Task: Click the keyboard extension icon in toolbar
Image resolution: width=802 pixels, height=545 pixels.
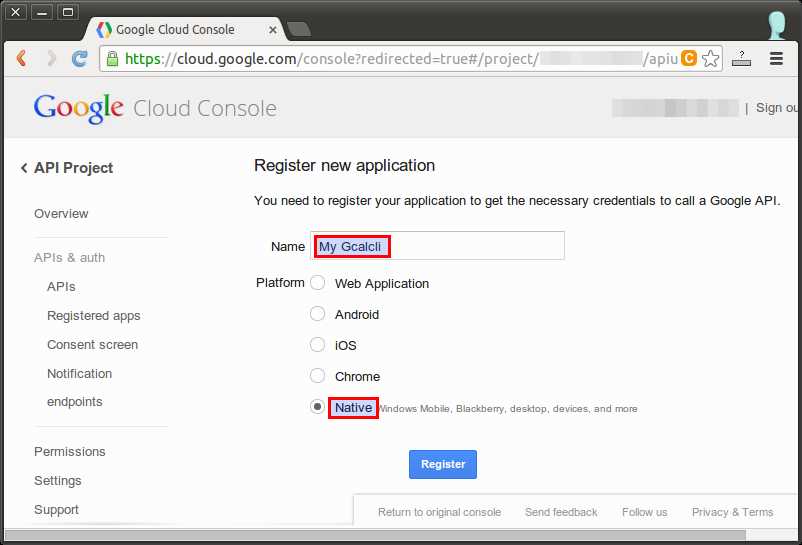Action: [741, 59]
